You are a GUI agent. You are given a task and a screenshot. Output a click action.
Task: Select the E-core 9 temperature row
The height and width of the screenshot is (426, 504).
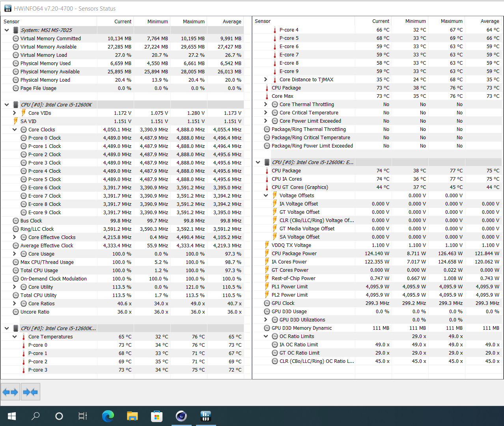tap(377, 71)
